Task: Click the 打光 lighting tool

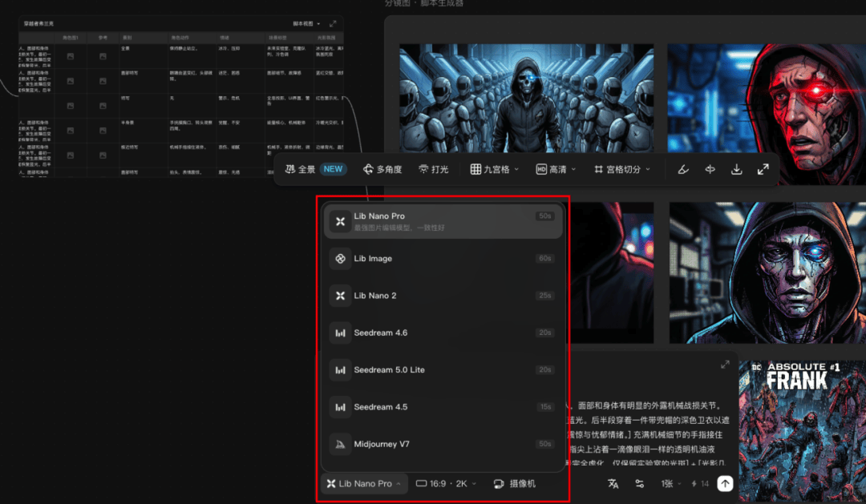Action: coord(434,170)
